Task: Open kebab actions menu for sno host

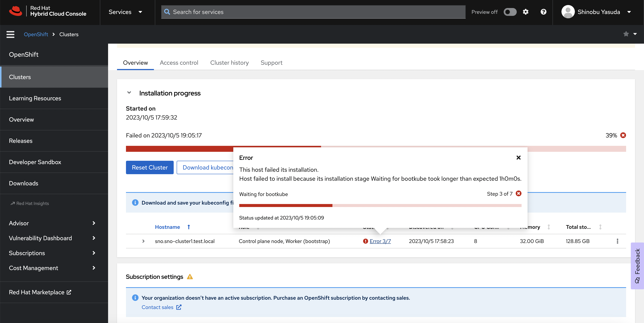Action: point(617,241)
